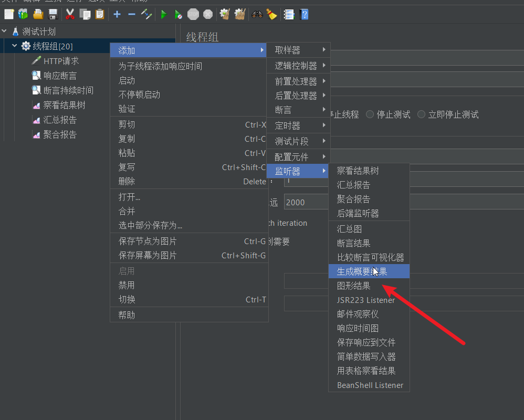
Task: Click the Clear results gear-broom icon
Action: [225, 14]
